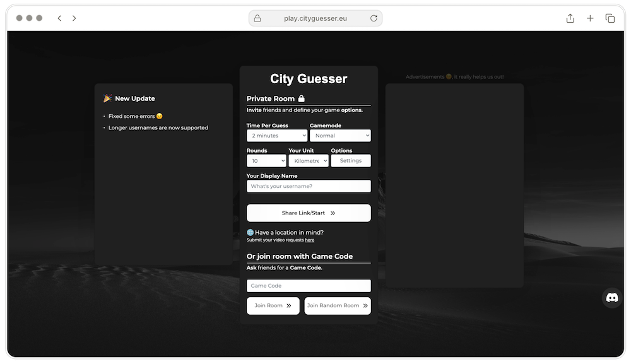Open the Time Per Guess dropdown
Screen dimensions: 631x364
(277, 135)
